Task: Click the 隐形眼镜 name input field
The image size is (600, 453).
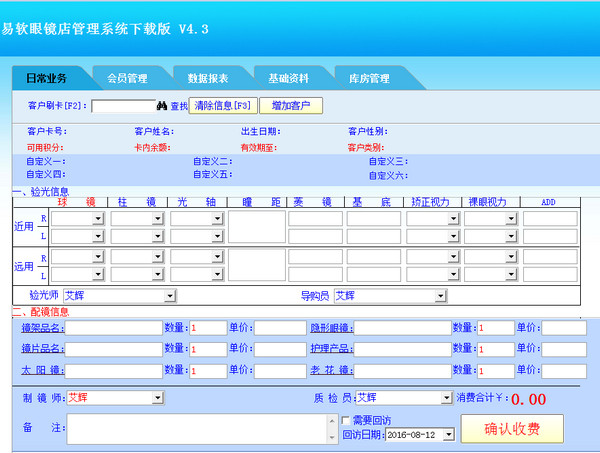Action: (x=401, y=327)
